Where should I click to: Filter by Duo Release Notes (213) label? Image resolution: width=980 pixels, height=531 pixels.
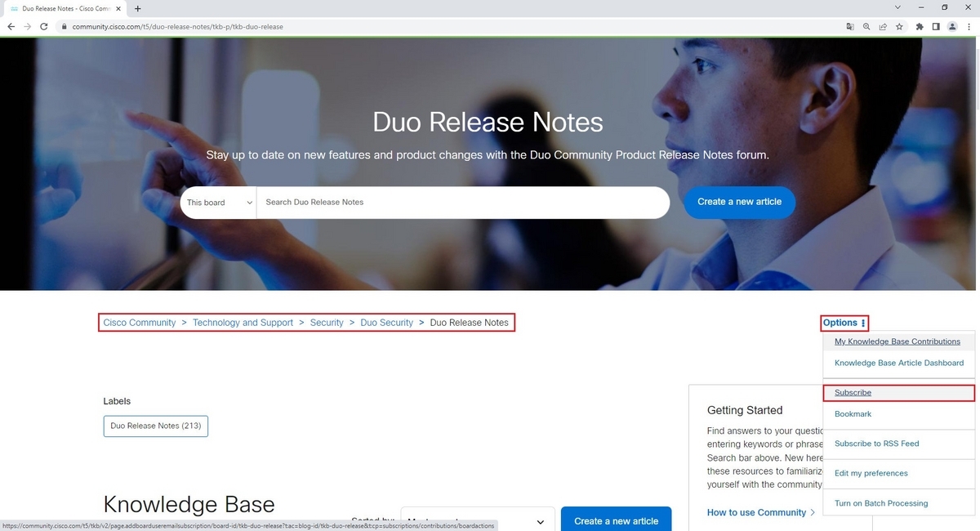[156, 426]
